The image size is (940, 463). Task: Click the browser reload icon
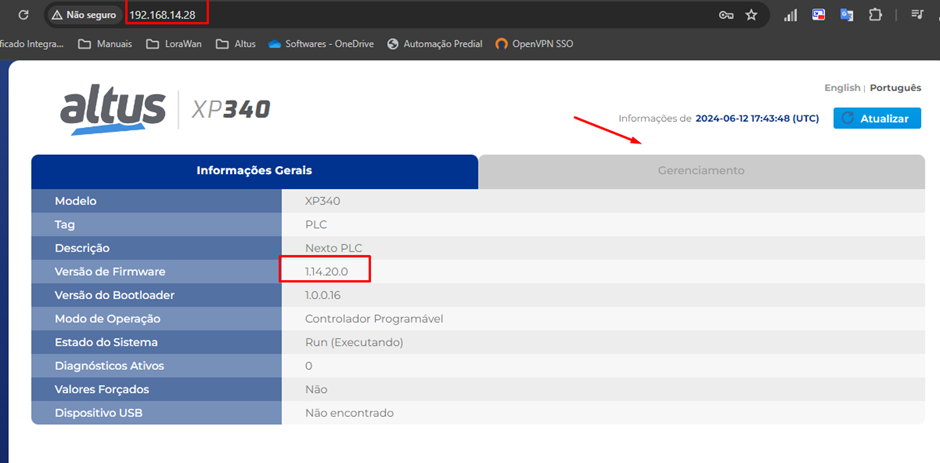(24, 15)
